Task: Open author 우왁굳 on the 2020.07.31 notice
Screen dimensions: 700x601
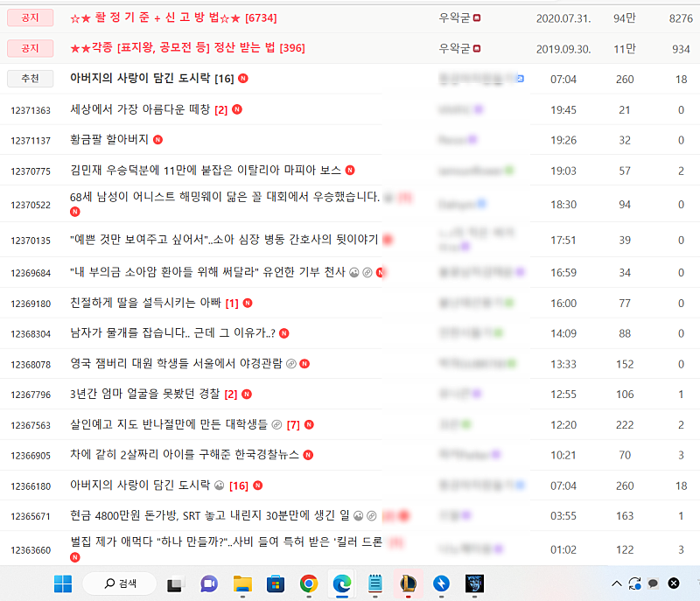Action: [x=454, y=17]
